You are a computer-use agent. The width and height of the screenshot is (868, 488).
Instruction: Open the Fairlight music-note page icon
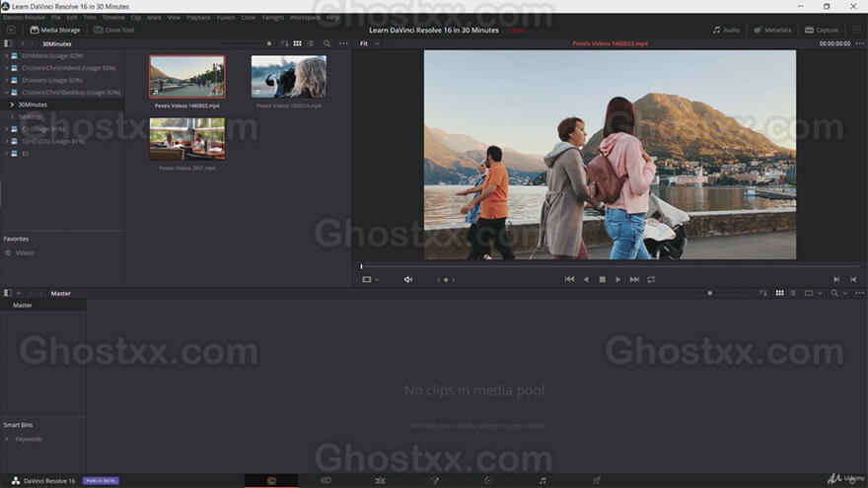point(542,481)
